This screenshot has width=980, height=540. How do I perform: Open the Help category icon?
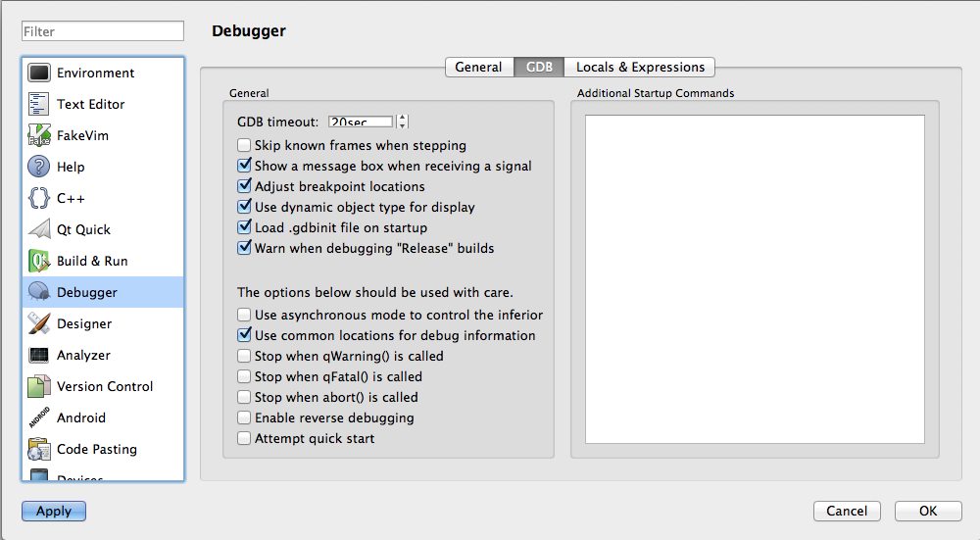click(39, 167)
